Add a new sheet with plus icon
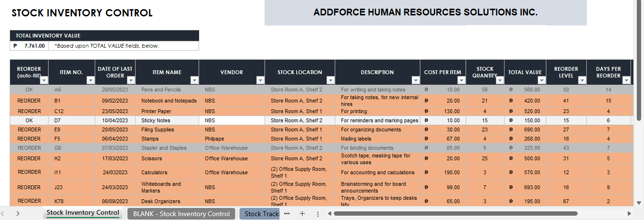The height and width of the screenshot is (220, 644). coord(302,214)
